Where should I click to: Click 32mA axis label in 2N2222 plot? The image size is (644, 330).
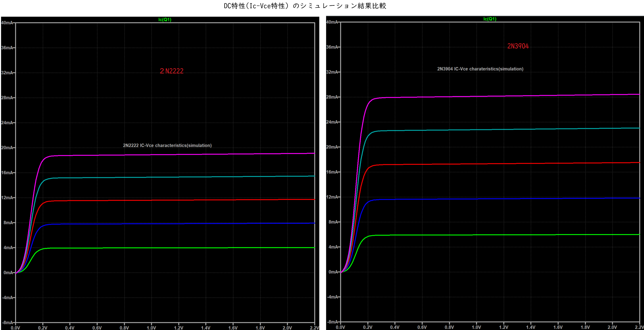coord(7,73)
